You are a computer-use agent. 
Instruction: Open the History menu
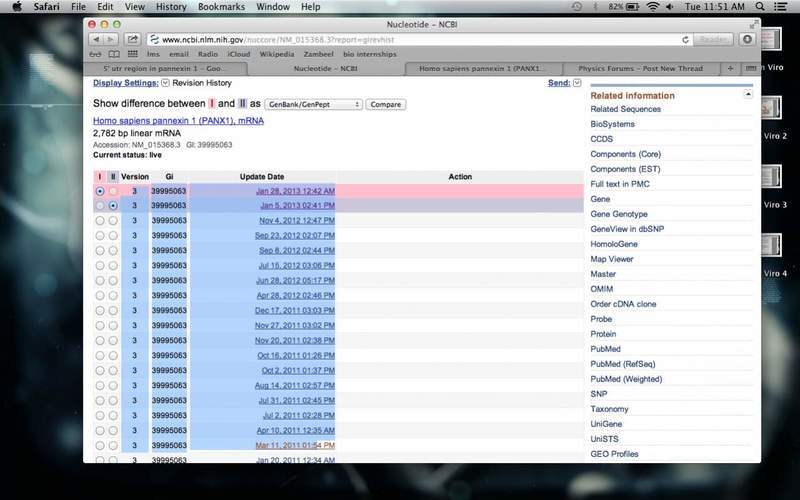[171, 7]
